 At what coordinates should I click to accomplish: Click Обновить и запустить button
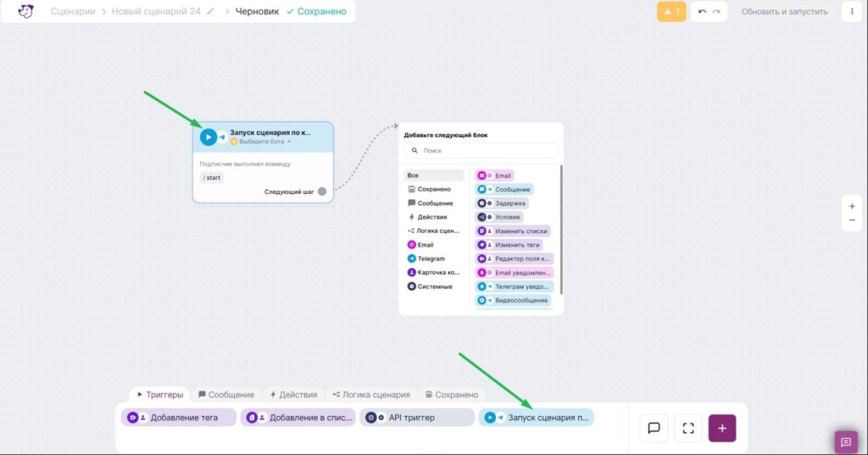click(784, 12)
